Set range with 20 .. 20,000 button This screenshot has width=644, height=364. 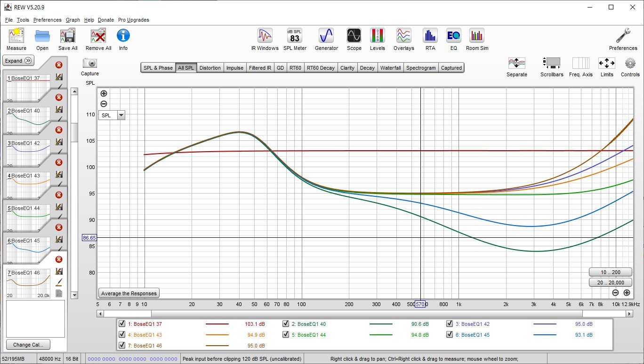(x=611, y=283)
